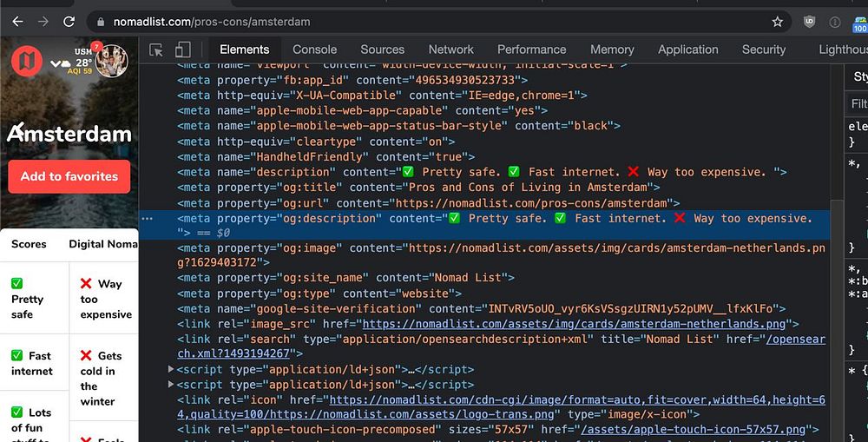Select the Scores tab on the page
The image size is (868, 442).
29,244
